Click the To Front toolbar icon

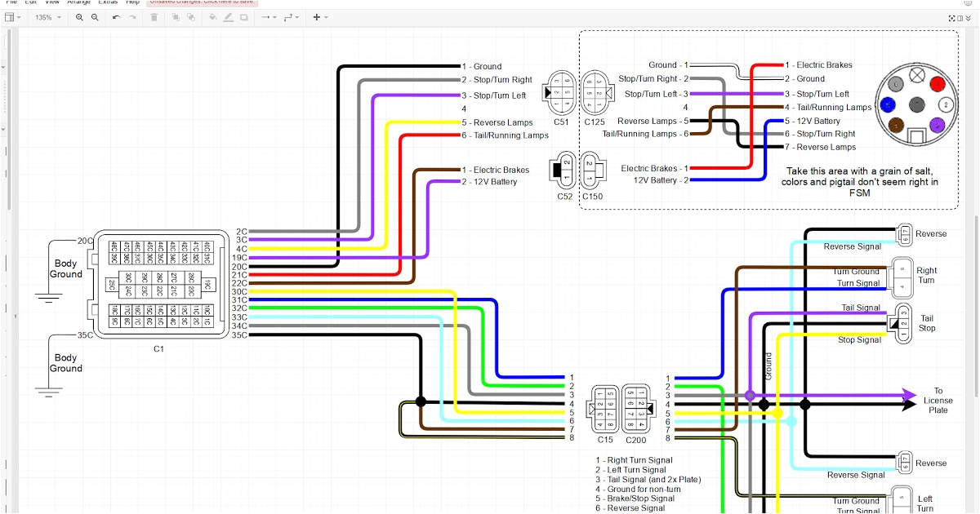pyautogui.click(x=176, y=16)
